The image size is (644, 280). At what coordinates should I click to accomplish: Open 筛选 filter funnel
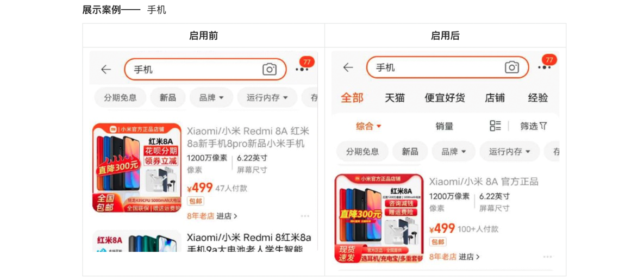coord(534,126)
